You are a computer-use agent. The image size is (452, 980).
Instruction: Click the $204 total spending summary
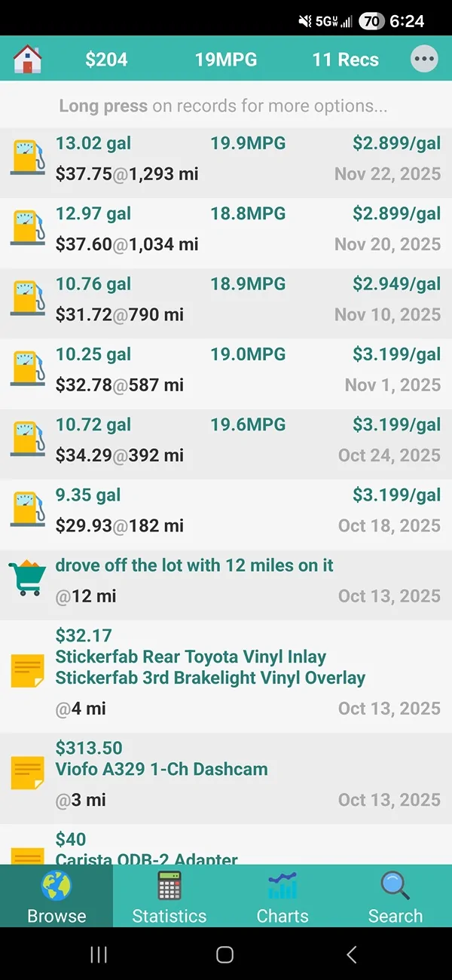point(107,59)
